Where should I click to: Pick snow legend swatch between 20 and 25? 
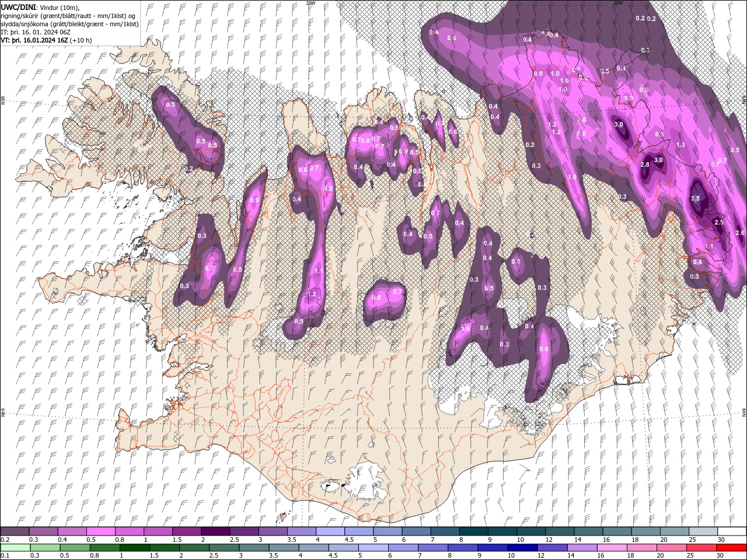(675, 531)
